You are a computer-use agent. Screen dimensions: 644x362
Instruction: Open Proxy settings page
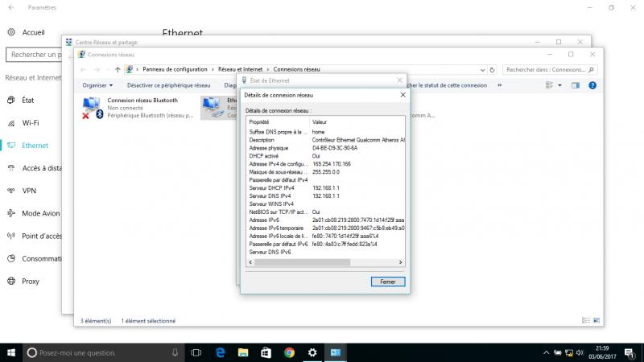click(x=31, y=281)
